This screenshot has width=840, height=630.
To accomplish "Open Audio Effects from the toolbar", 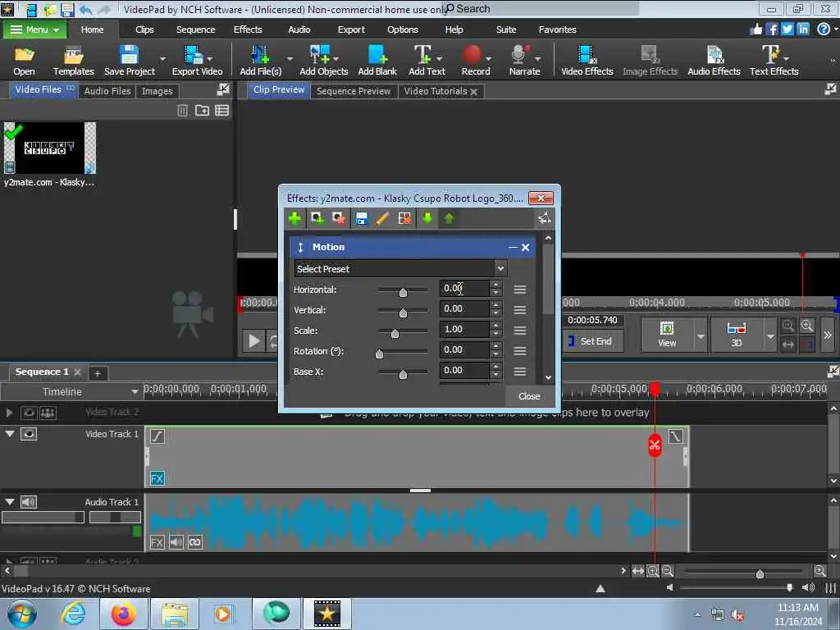I will 714,61.
